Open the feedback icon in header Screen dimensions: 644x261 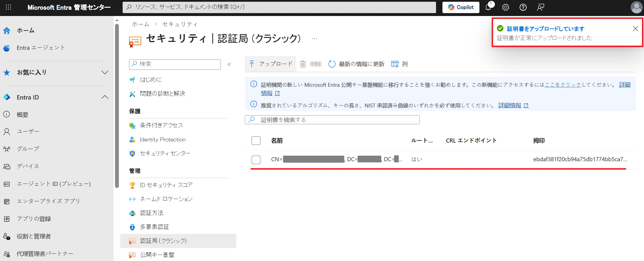click(x=541, y=7)
